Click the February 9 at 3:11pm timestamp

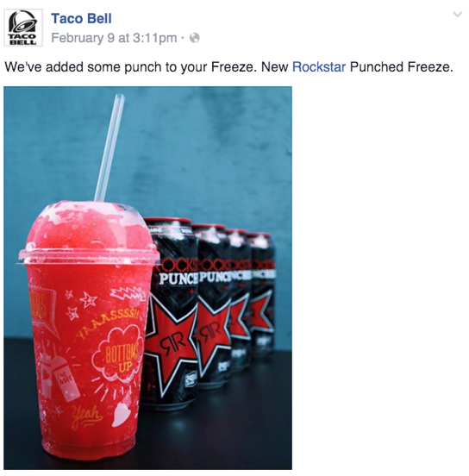click(x=114, y=38)
